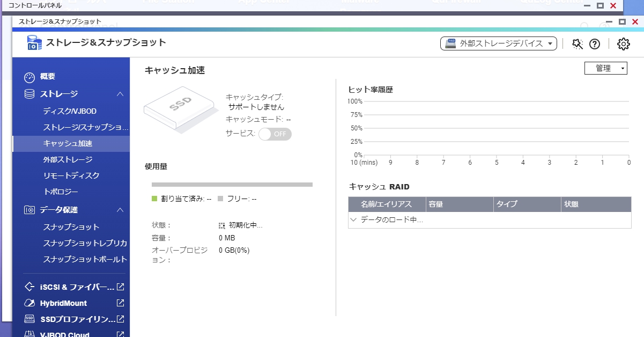
Task: Open iSCSI & Fibre Channel external link icon
Action: tap(121, 287)
